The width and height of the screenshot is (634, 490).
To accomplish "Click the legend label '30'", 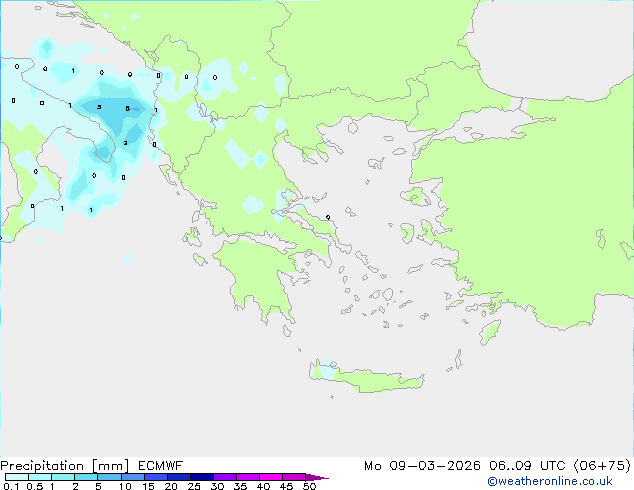I will (x=217, y=486).
